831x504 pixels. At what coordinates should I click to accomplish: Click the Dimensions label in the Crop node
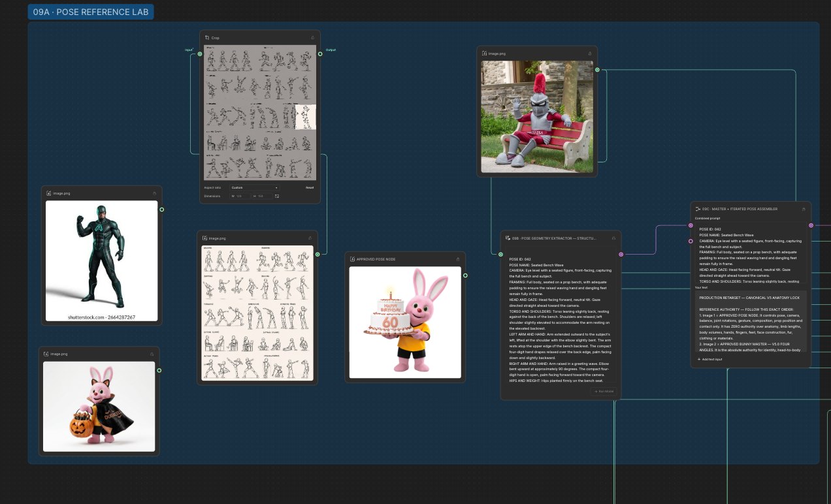(212, 196)
